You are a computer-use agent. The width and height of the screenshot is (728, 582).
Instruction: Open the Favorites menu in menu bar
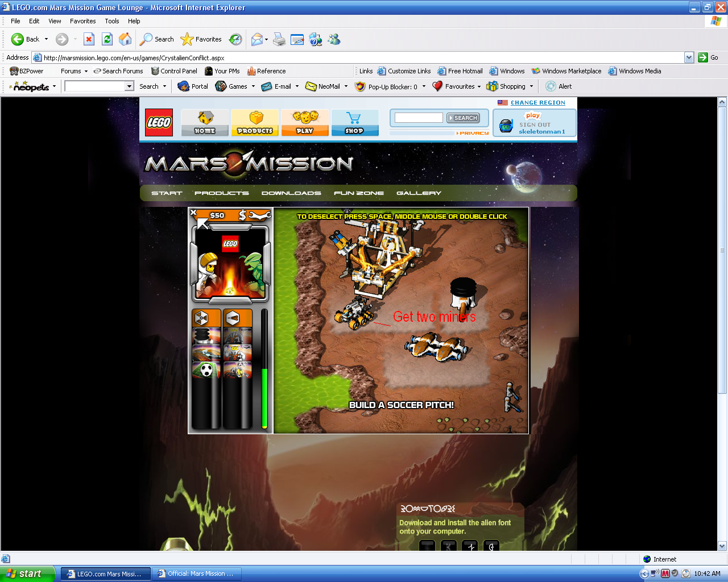(x=83, y=21)
